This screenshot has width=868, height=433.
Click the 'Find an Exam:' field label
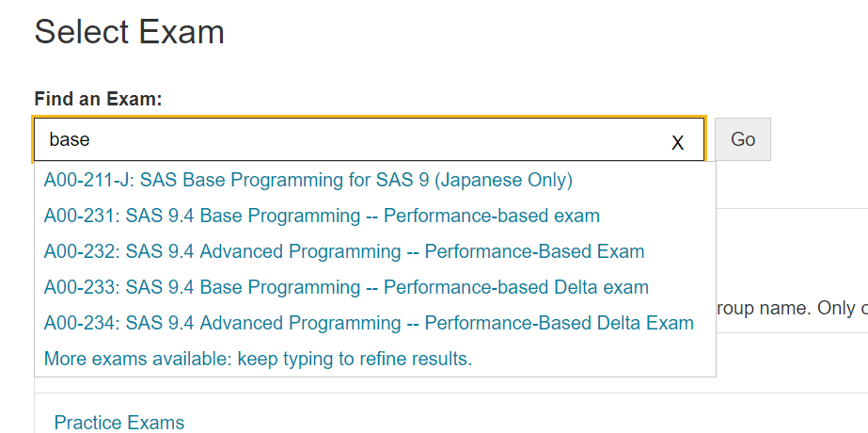click(x=99, y=99)
